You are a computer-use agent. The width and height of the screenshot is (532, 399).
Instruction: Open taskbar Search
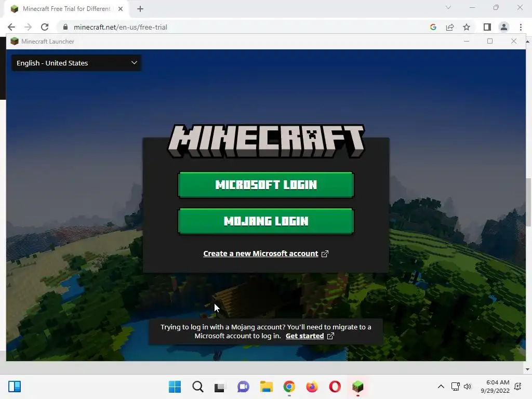click(198, 387)
